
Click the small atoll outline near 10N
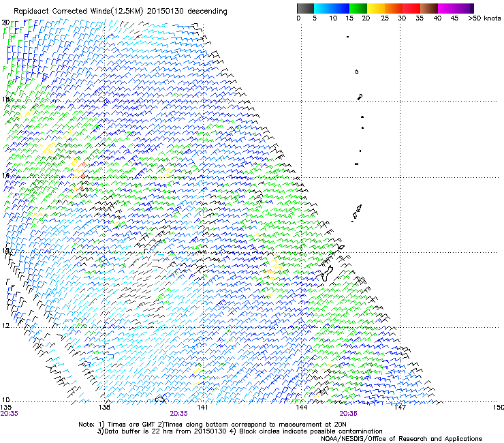(160, 399)
